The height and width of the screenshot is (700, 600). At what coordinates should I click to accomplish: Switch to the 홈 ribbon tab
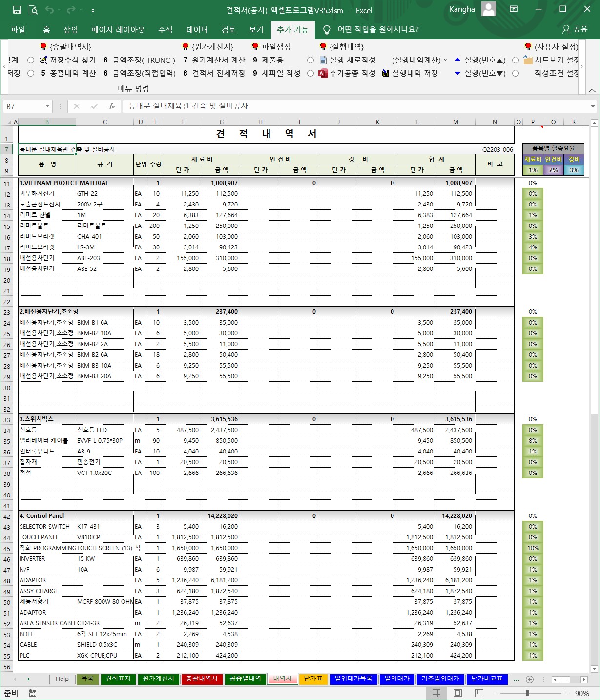(46, 29)
